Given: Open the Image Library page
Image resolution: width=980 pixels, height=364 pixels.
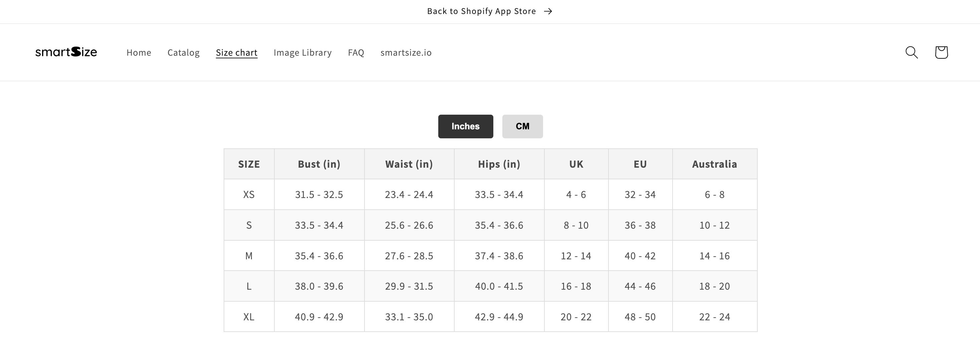Looking at the screenshot, I should coord(302,52).
